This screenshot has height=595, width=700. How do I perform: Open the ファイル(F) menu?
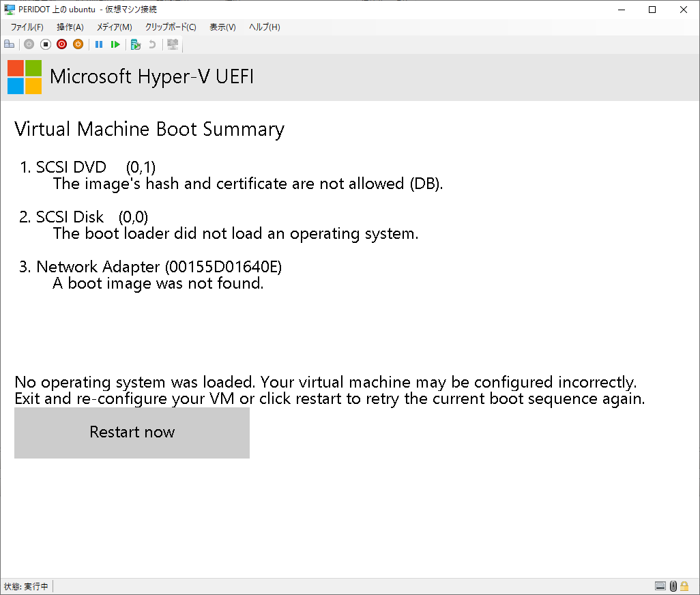coord(27,27)
